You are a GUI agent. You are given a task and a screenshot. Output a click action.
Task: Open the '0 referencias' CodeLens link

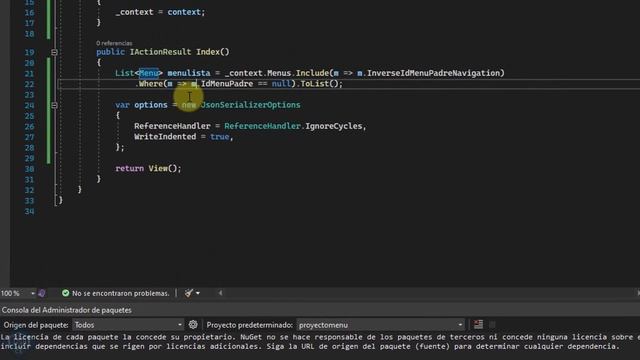coord(114,43)
